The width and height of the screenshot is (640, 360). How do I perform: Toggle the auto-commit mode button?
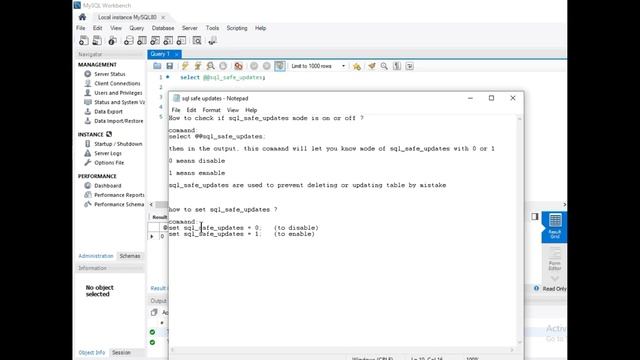[x=280, y=66]
